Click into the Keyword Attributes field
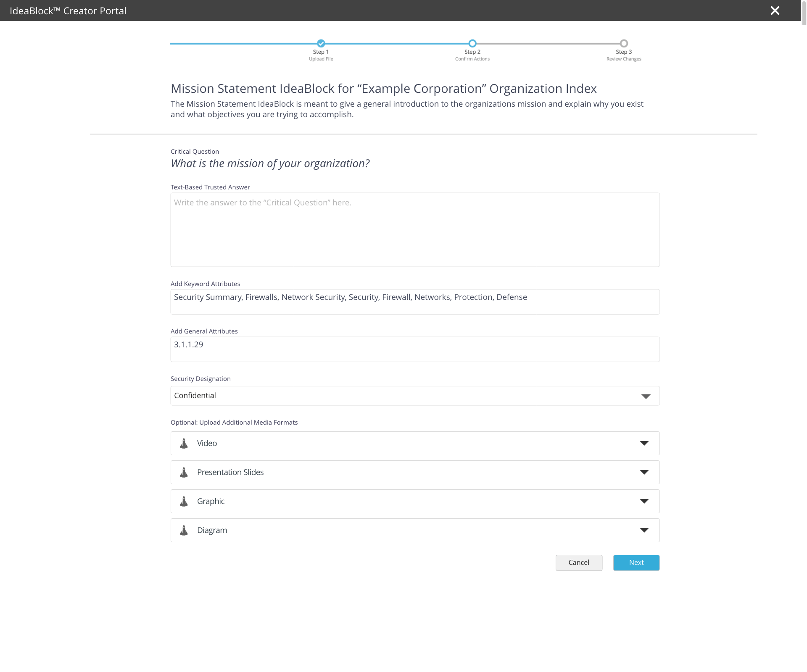 point(415,302)
